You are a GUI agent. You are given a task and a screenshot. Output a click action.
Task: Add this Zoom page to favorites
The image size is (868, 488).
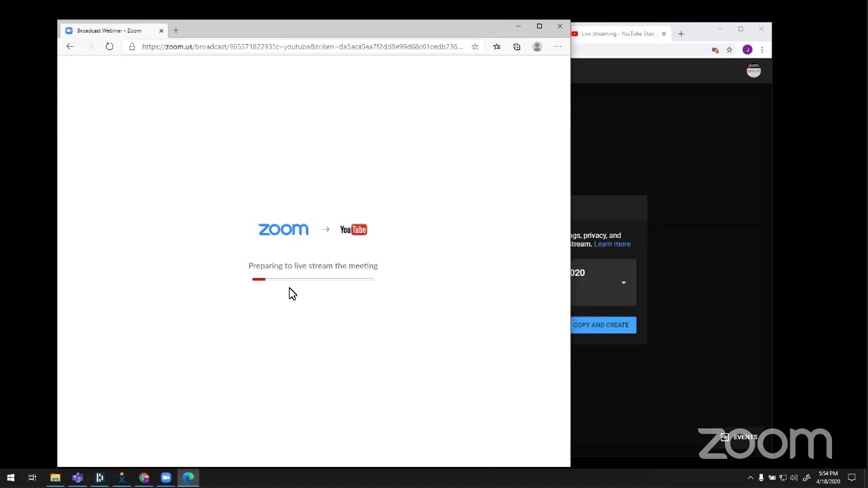(x=475, y=47)
